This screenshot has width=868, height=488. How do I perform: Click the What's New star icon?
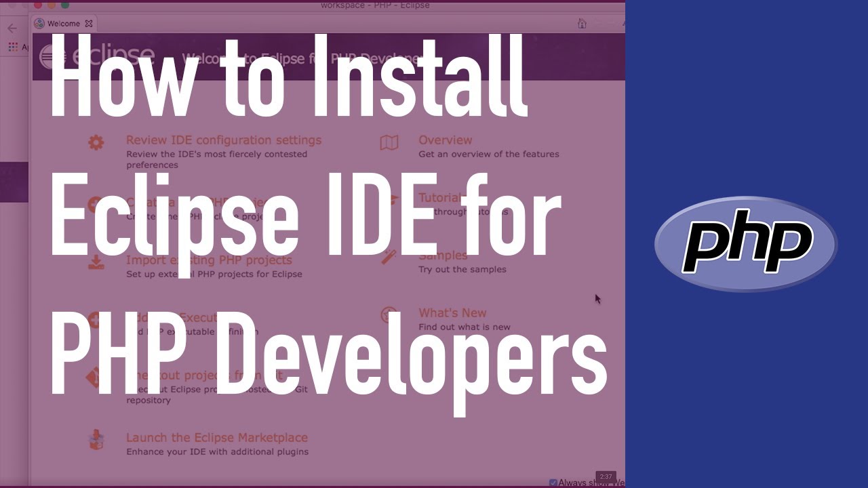point(389,314)
